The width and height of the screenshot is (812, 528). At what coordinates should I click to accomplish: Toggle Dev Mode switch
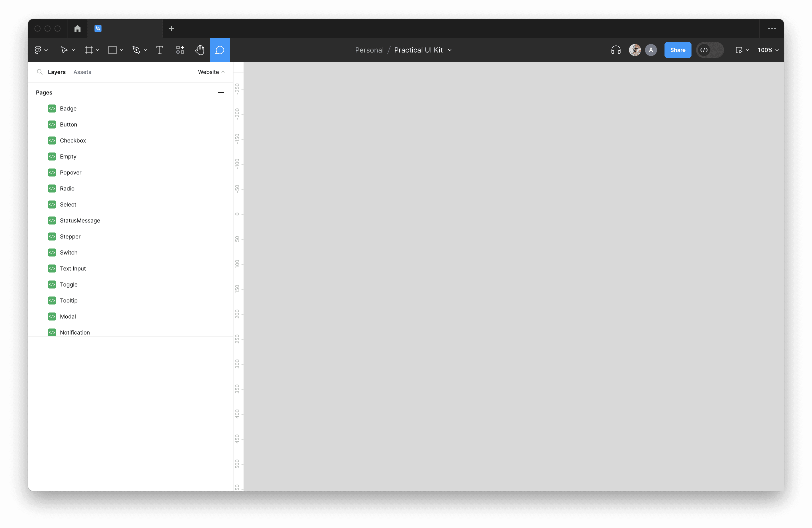click(x=710, y=50)
